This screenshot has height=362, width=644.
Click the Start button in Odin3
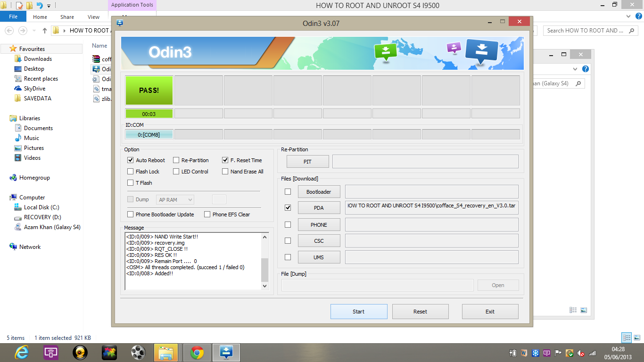[359, 312]
